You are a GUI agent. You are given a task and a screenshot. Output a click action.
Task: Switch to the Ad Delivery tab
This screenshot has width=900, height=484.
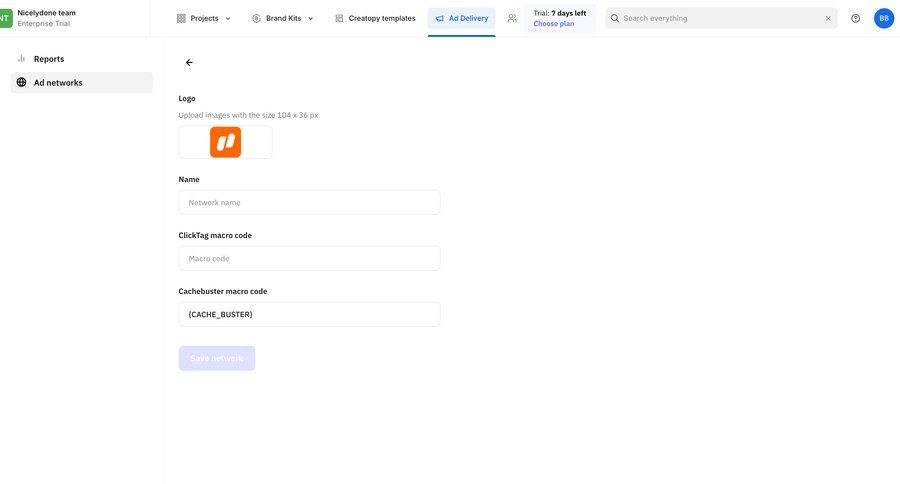[x=461, y=18]
